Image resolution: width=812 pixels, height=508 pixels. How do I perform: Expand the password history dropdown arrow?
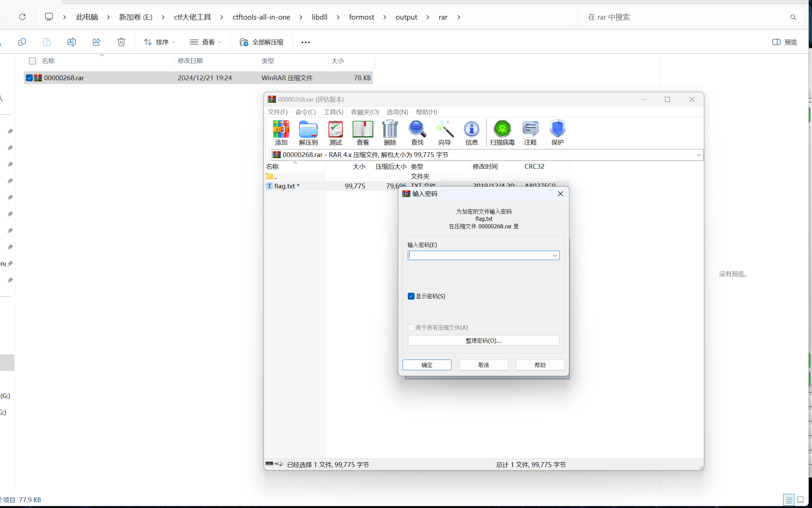tap(555, 255)
